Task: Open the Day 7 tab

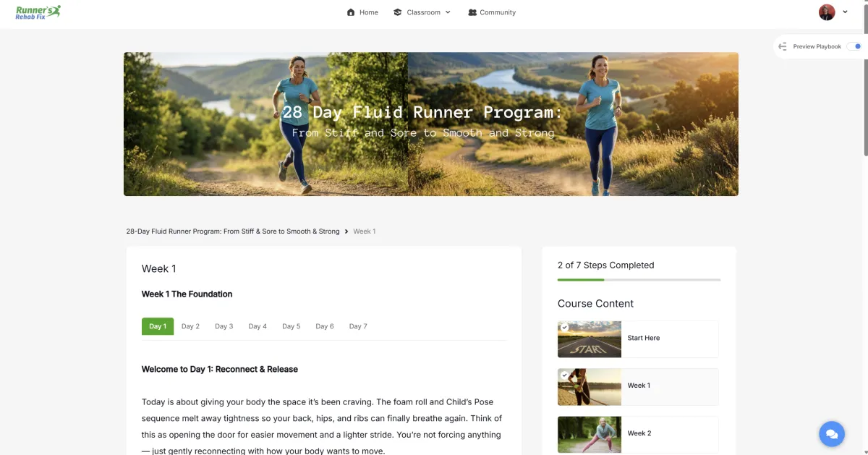Action: 358,326
